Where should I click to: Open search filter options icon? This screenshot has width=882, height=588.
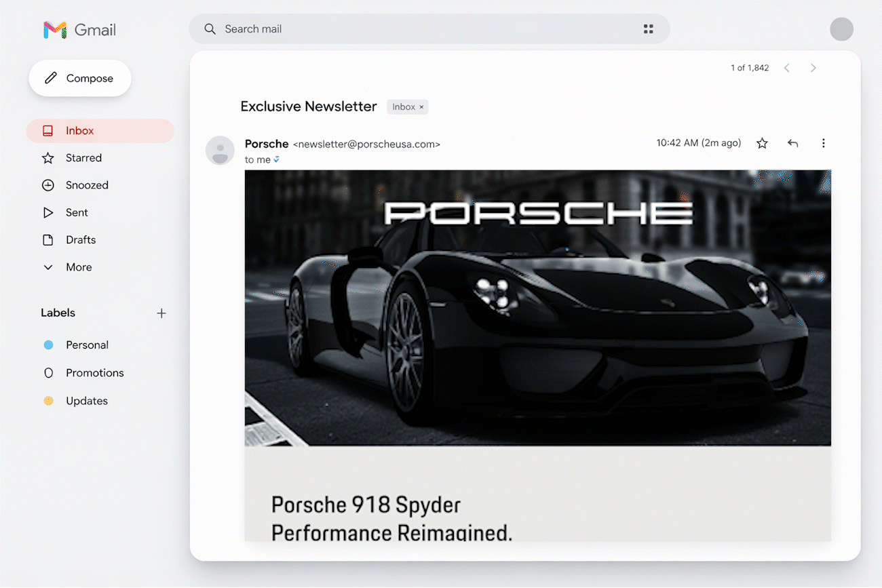tap(648, 29)
